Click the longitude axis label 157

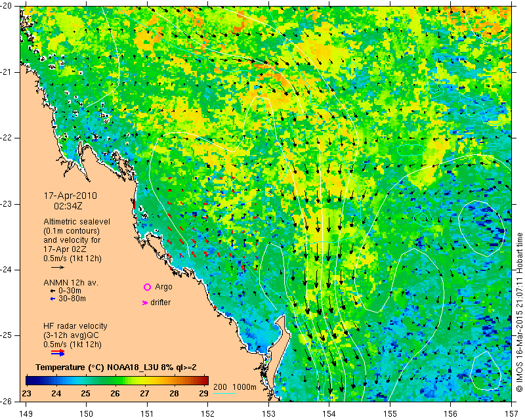click(512, 414)
